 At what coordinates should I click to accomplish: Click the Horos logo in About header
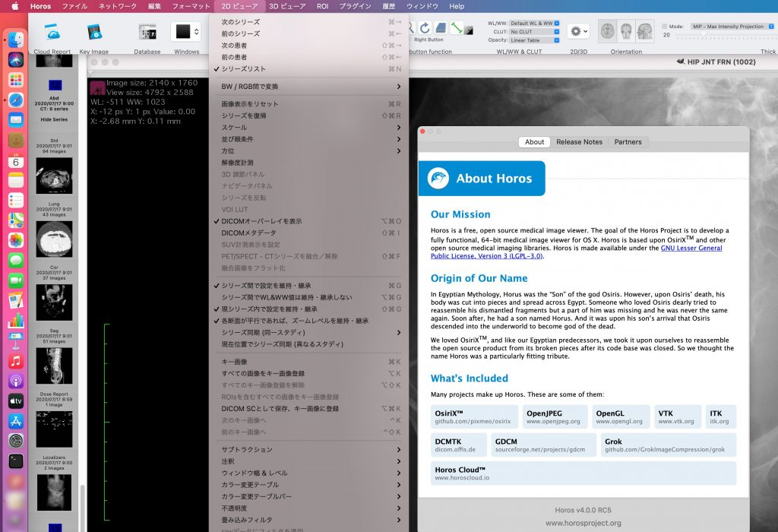pos(438,178)
